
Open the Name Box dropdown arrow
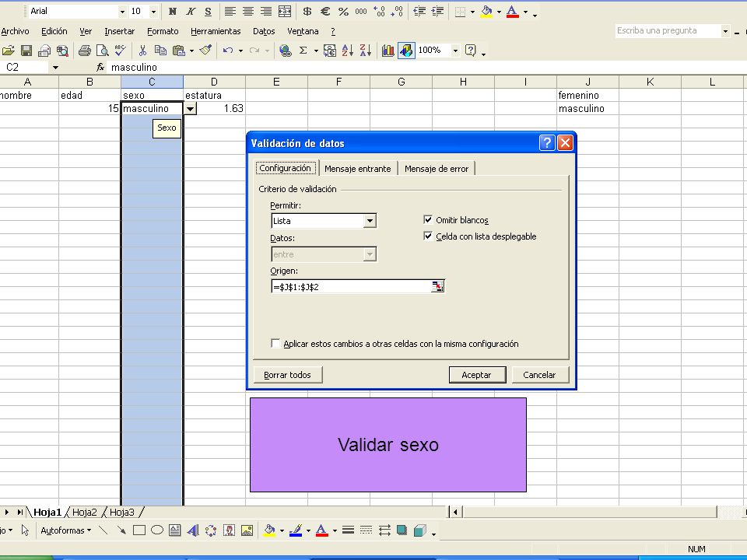coord(55,68)
